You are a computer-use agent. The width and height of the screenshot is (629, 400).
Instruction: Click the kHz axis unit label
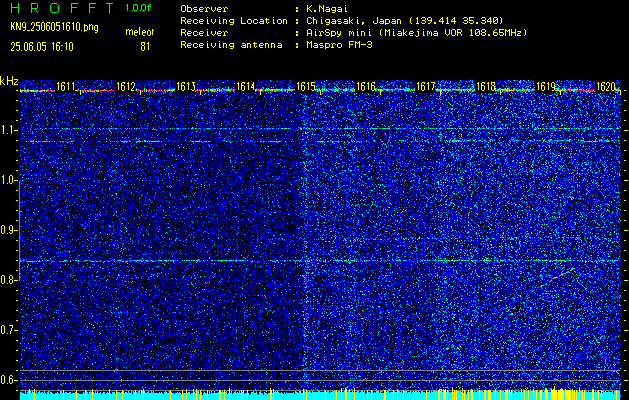click(x=9, y=81)
